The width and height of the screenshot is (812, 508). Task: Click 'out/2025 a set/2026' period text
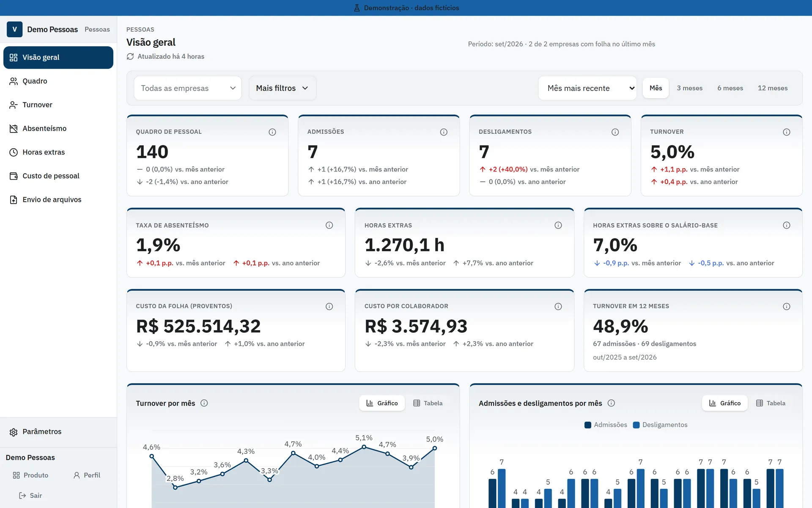click(x=625, y=357)
